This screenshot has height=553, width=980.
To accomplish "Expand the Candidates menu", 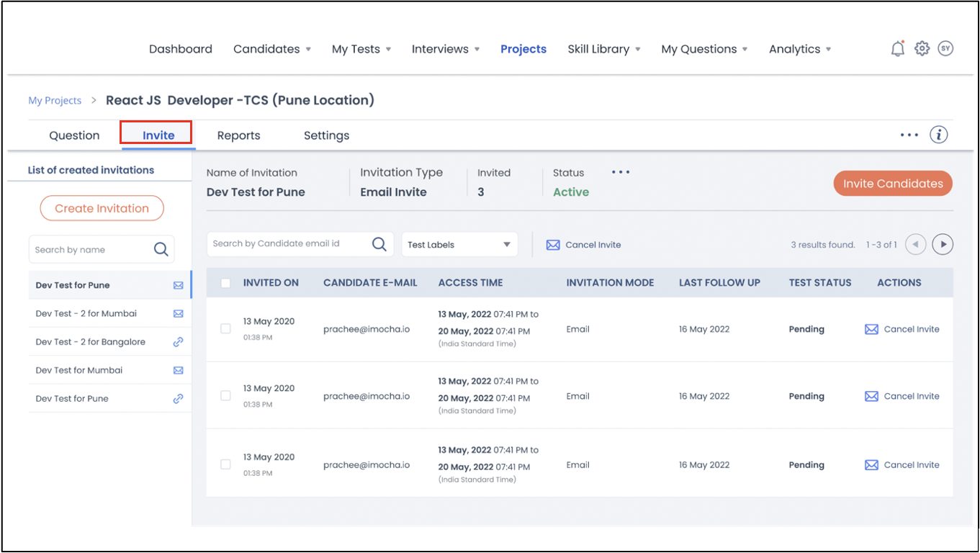I will (x=272, y=49).
